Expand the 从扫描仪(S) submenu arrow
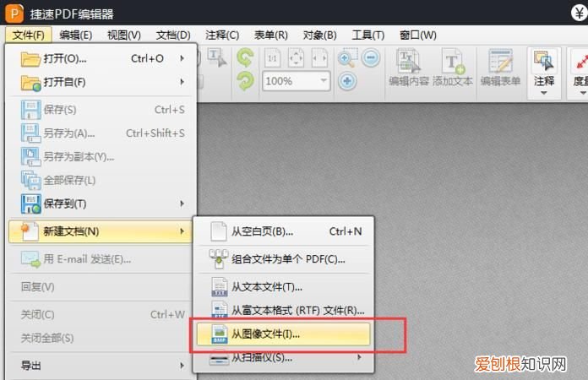The image size is (588, 380). pyautogui.click(x=359, y=357)
